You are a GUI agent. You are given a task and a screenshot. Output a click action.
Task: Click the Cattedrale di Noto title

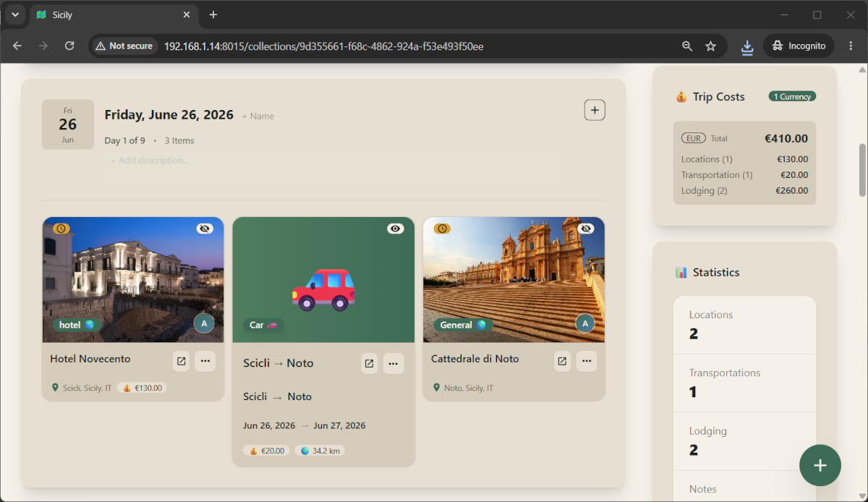point(475,359)
